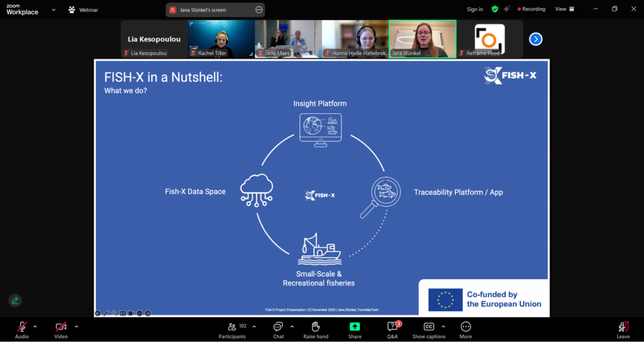Select the slide pen tool
The width and height of the screenshot is (644, 342).
[x=106, y=313]
